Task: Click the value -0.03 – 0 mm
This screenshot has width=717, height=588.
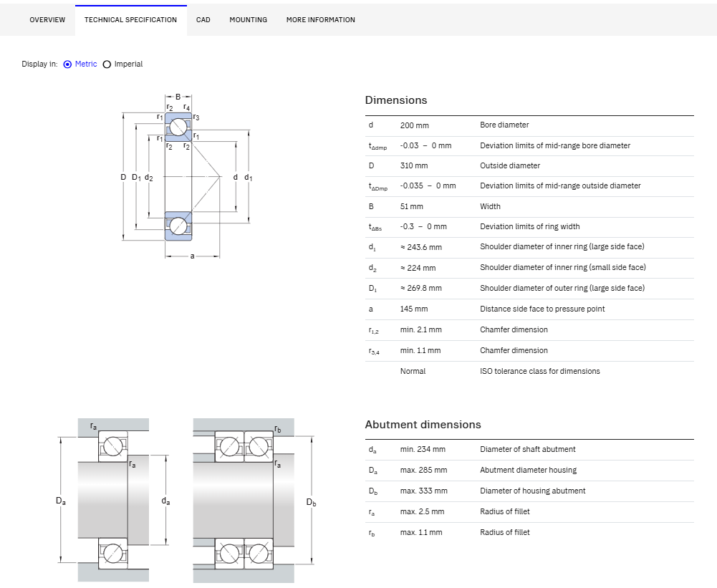Action: [425, 145]
